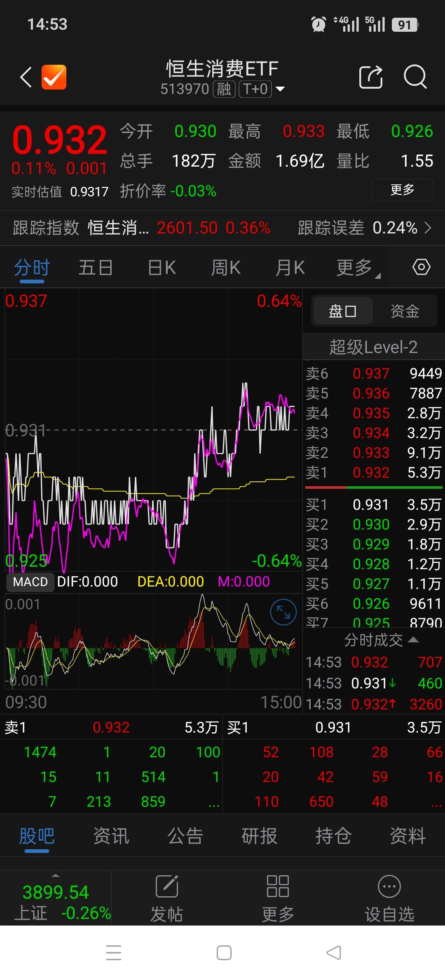
Task: Open the 持仓 tab
Action: [x=334, y=836]
